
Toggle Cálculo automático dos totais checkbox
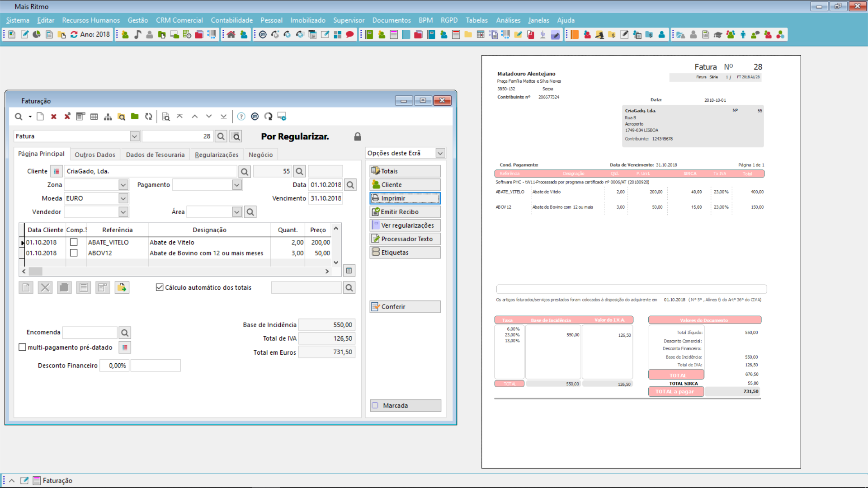159,287
